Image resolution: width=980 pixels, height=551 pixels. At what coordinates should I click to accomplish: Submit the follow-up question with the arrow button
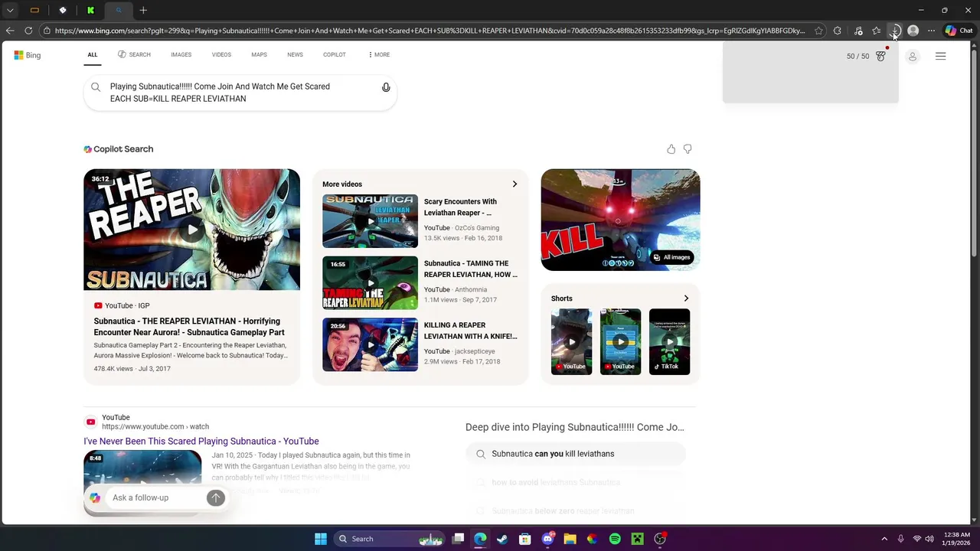point(215,497)
